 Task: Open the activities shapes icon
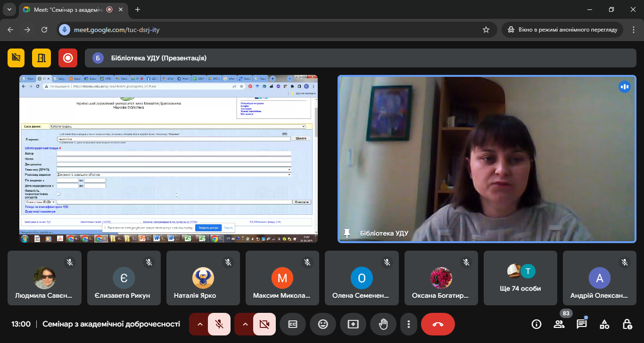604,324
